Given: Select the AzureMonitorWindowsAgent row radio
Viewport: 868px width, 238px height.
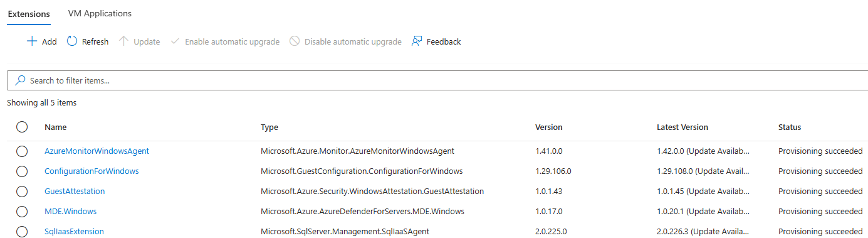Looking at the screenshot, I should point(22,151).
